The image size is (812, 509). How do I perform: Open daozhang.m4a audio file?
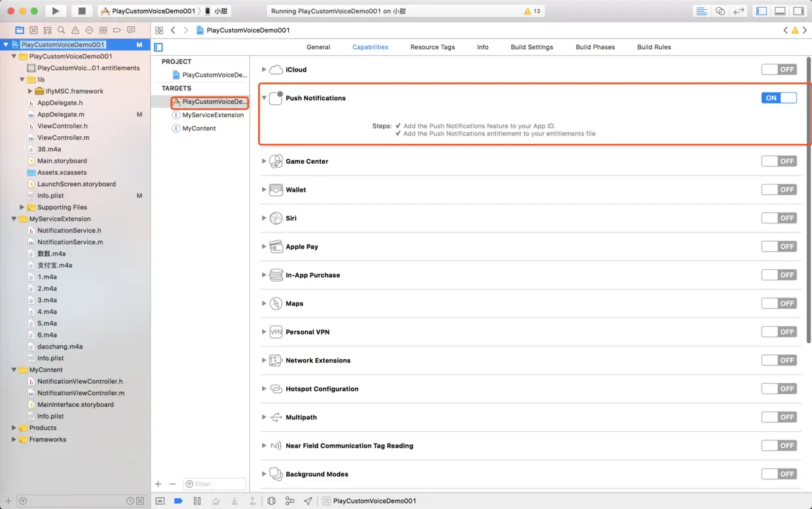point(60,347)
